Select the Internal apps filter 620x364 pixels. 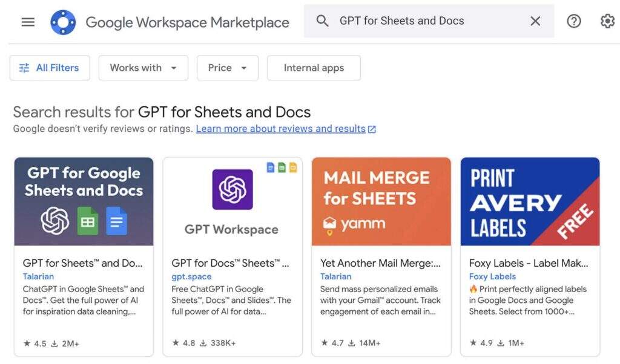point(314,68)
